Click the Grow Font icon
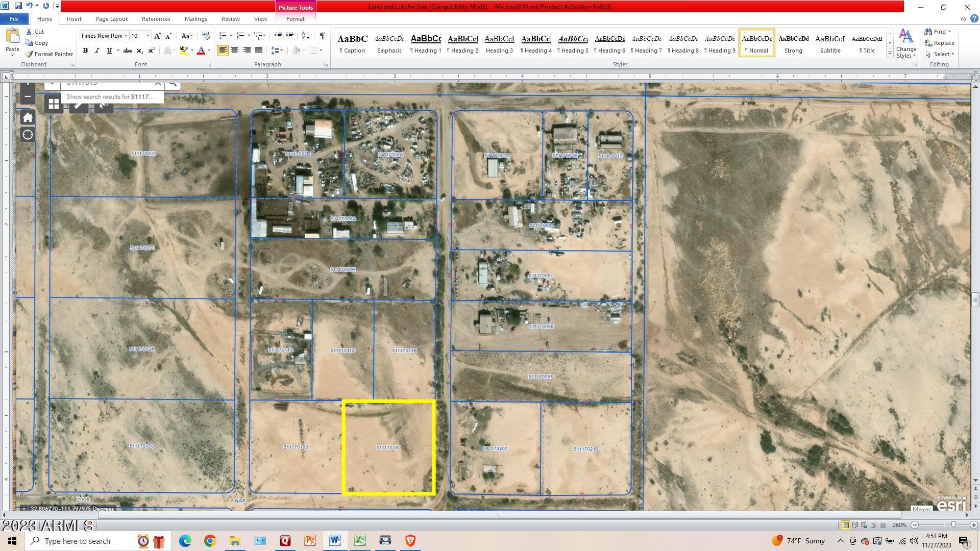Image resolution: width=980 pixels, height=551 pixels. click(x=158, y=36)
